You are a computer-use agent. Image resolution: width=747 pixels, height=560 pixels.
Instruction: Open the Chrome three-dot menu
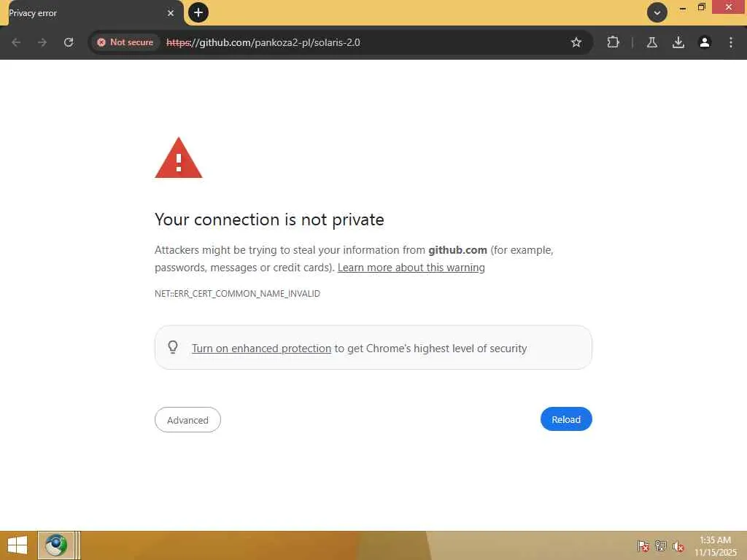coord(731,42)
